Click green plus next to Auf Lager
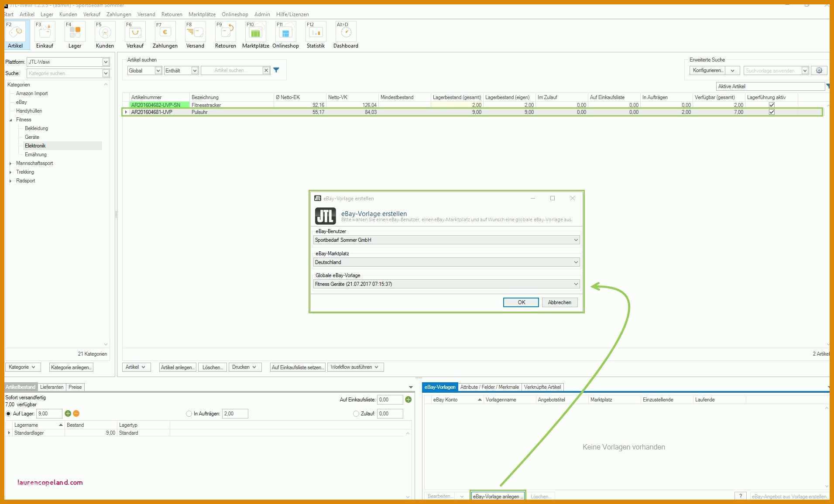Viewport: 834px width, 504px height. click(x=68, y=414)
